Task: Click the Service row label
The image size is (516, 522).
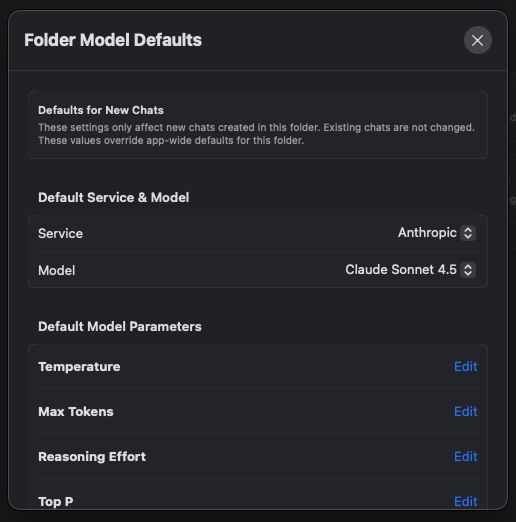Action: 60,233
